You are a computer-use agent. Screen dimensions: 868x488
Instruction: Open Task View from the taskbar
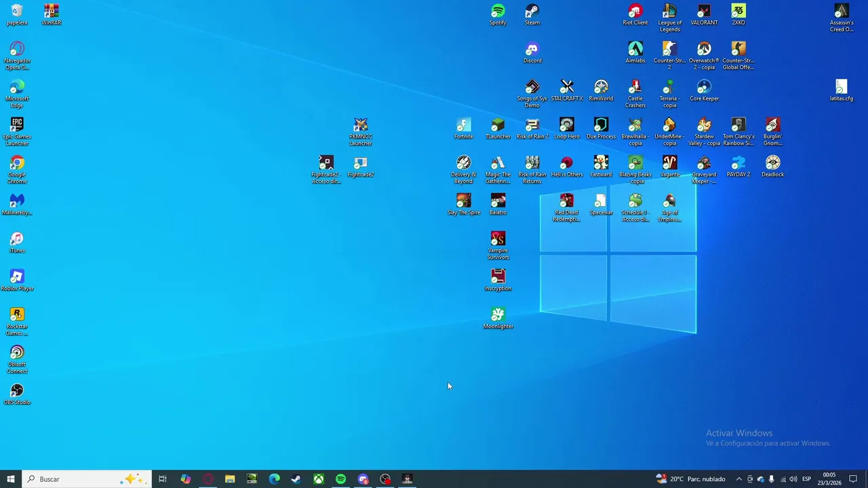163,479
